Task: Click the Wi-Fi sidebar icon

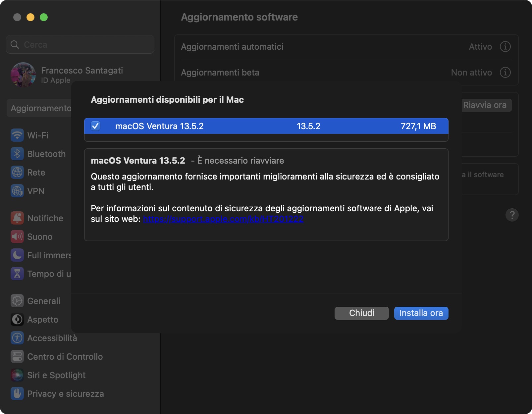Action: click(17, 135)
